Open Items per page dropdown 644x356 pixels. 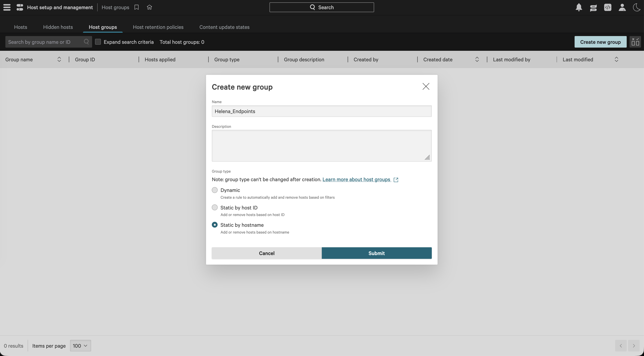80,346
